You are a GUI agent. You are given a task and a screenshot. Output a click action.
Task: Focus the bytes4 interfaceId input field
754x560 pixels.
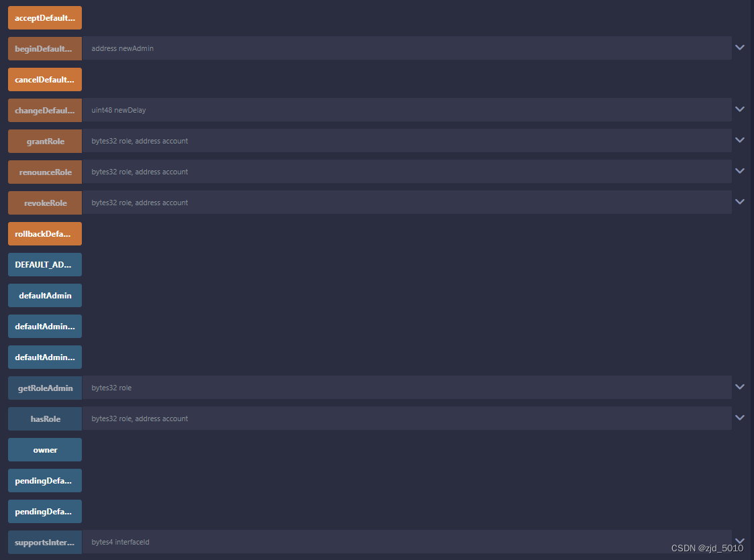pyautogui.click(x=407, y=542)
